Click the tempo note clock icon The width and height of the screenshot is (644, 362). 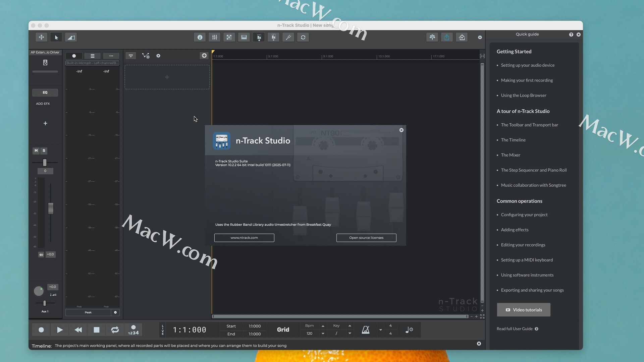tap(409, 330)
